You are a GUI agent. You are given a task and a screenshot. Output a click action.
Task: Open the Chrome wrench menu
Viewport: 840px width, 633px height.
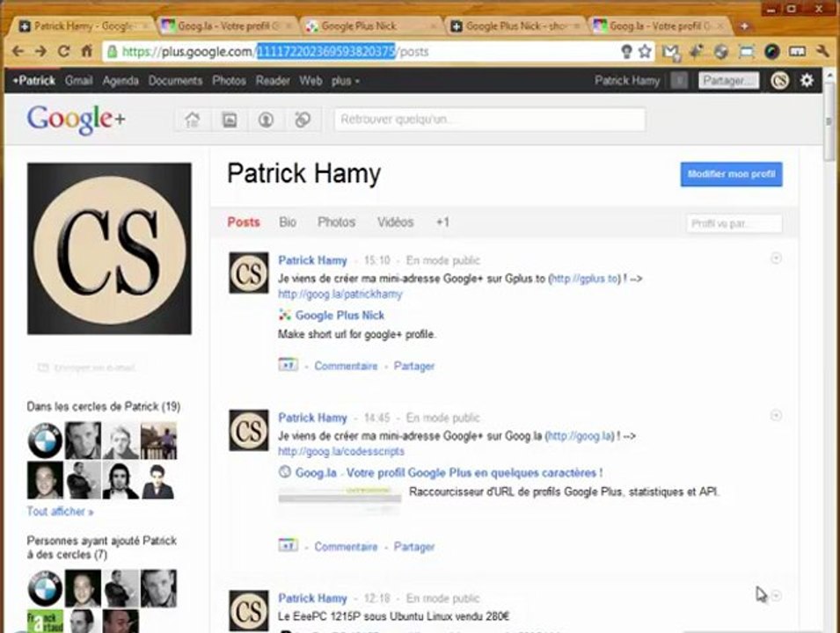822,51
